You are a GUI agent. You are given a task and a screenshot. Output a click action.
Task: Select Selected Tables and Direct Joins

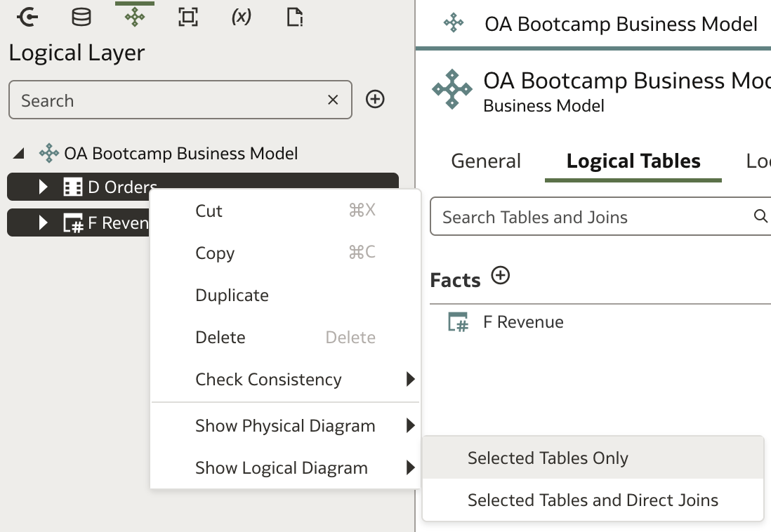pos(593,500)
